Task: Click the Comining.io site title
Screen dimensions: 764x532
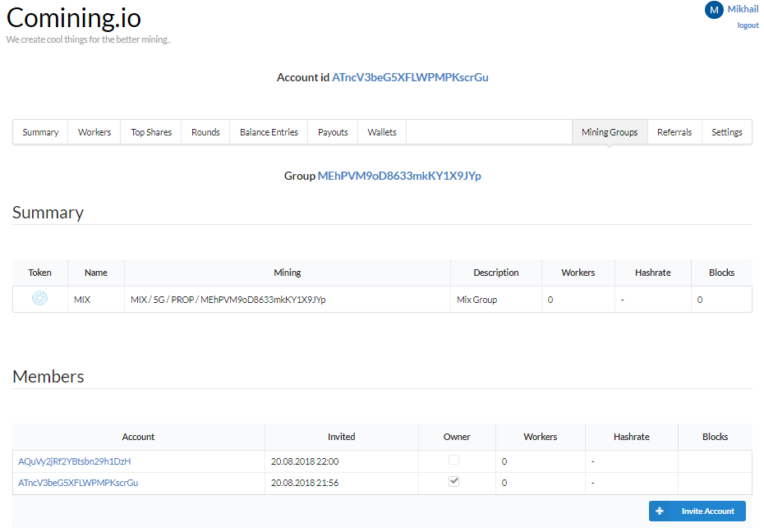Action: [x=74, y=19]
